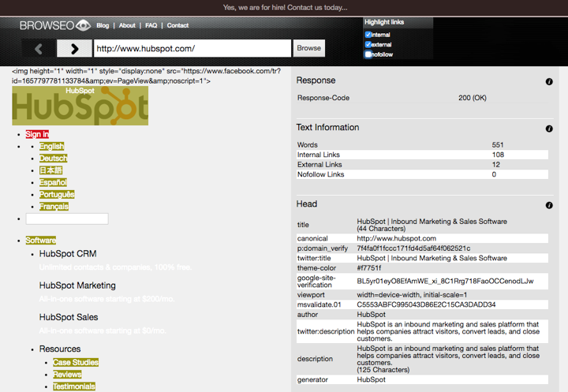Image resolution: width=568 pixels, height=392 pixels.
Task: Toggle the internal links highlight checkbox
Action: pos(368,35)
